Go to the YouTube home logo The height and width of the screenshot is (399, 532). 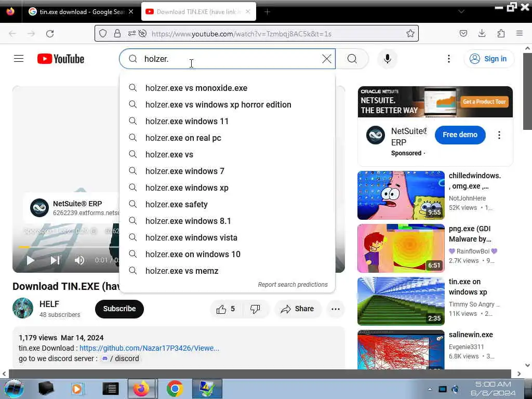click(61, 59)
